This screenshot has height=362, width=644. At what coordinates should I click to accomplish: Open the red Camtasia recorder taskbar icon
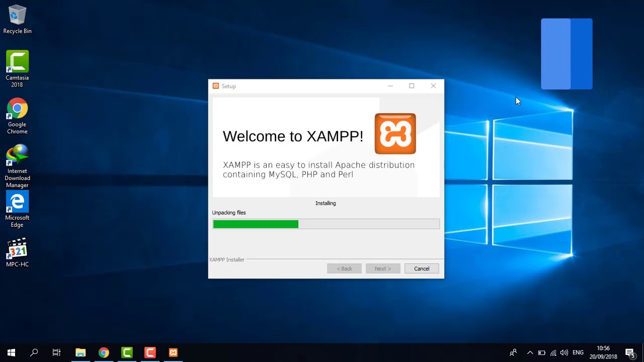[150, 352]
